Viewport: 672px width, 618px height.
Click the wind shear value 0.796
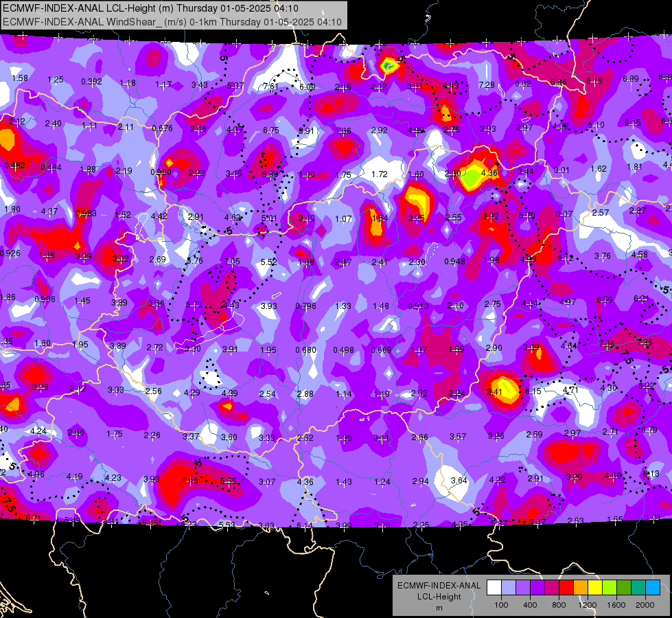(305, 306)
